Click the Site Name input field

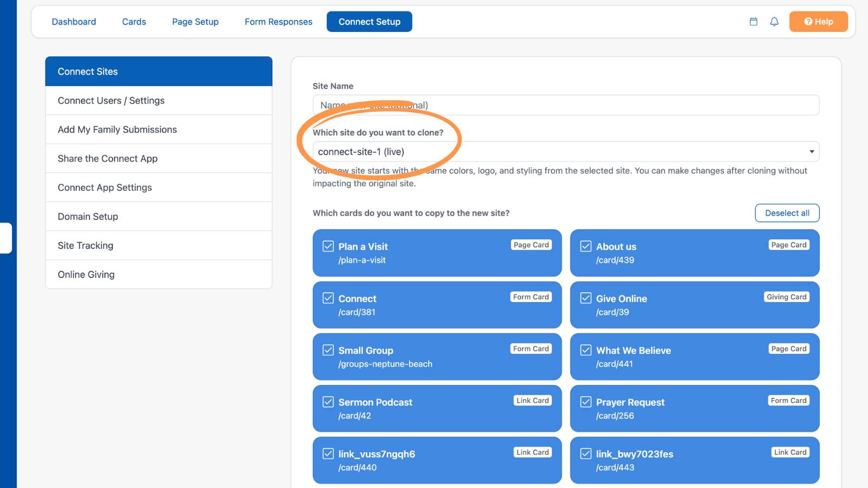point(566,105)
